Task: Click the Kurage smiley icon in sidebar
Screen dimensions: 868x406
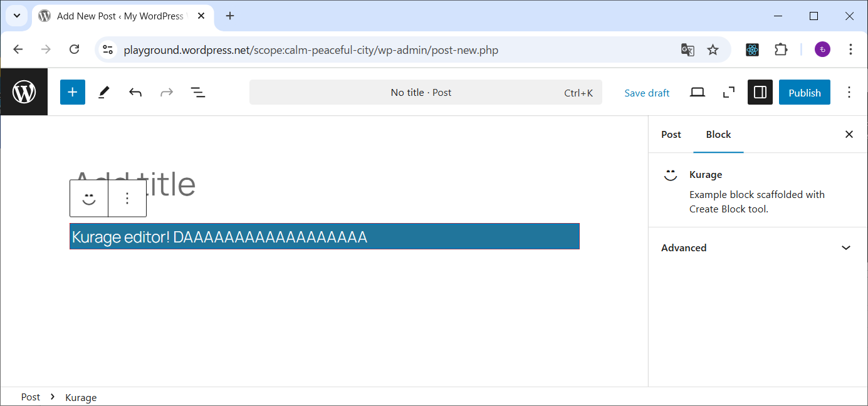Action: pyautogui.click(x=671, y=175)
